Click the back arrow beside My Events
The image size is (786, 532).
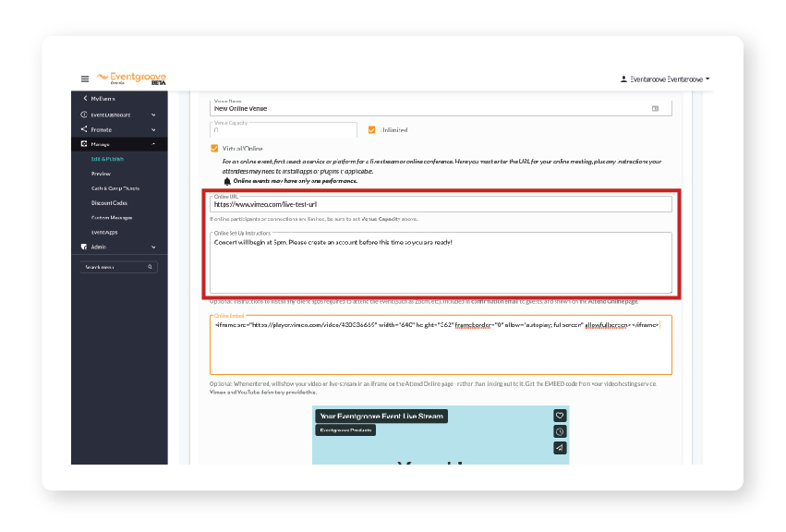85,98
